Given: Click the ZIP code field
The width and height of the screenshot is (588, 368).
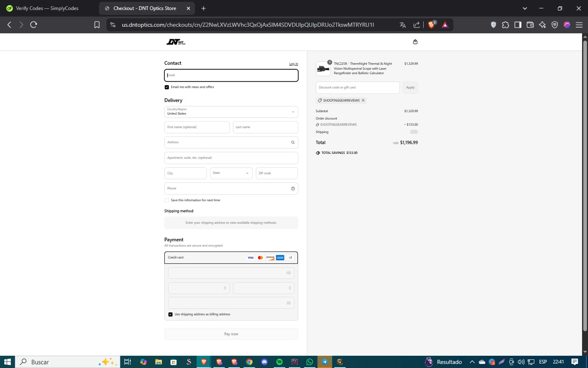Looking at the screenshot, I should pos(277,173).
